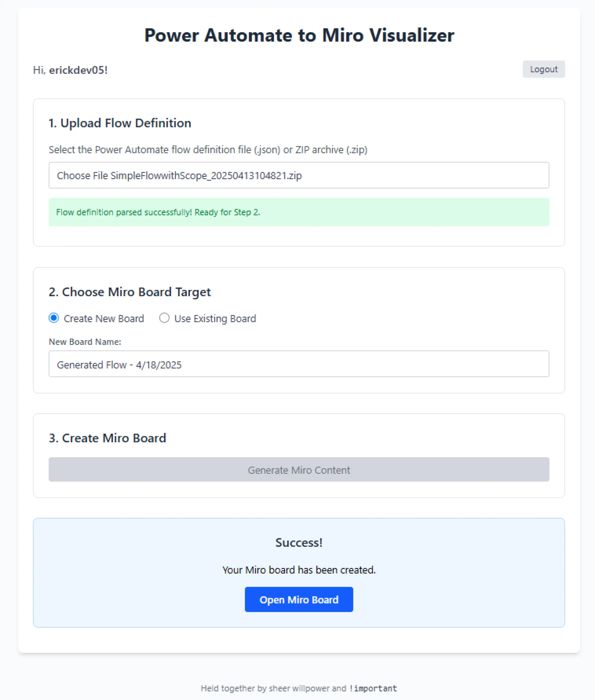This screenshot has width=595, height=700.
Task: Click the erickdev05 username greeting
Action: pyautogui.click(x=78, y=70)
